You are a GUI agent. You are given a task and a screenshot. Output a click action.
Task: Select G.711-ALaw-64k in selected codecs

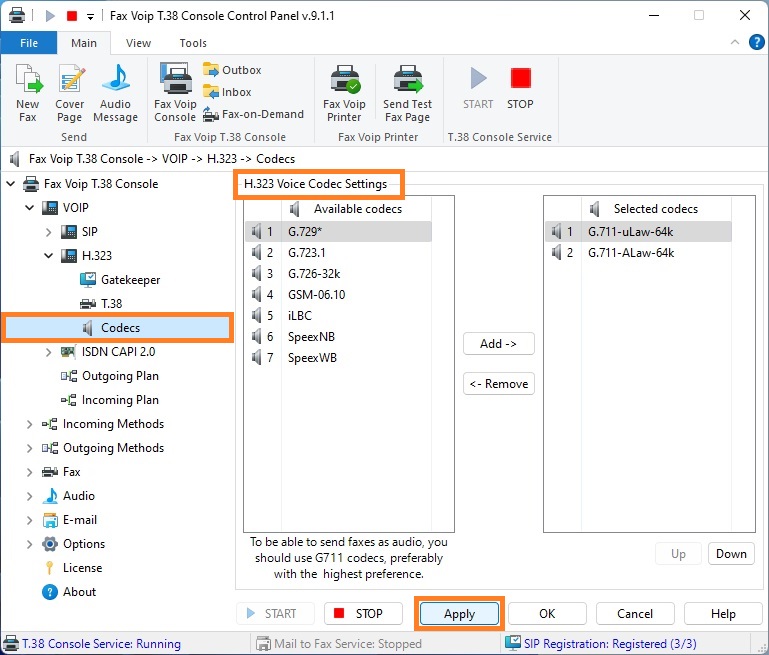pyautogui.click(x=638, y=252)
